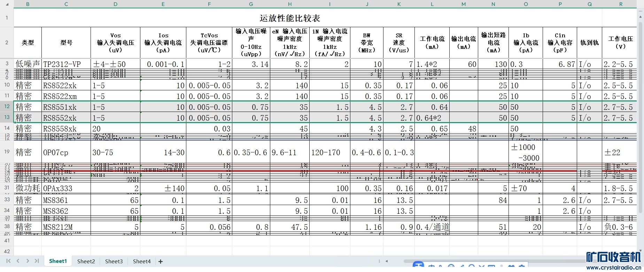Select the cell "MS8362"
644x272 pixels.
coord(66,211)
